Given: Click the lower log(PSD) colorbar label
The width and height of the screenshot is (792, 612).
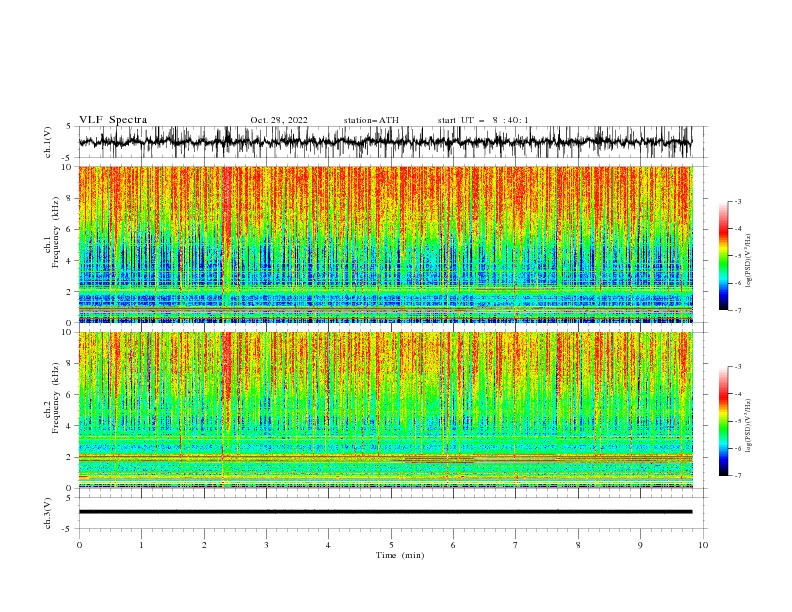Looking at the screenshot, I should click(749, 425).
